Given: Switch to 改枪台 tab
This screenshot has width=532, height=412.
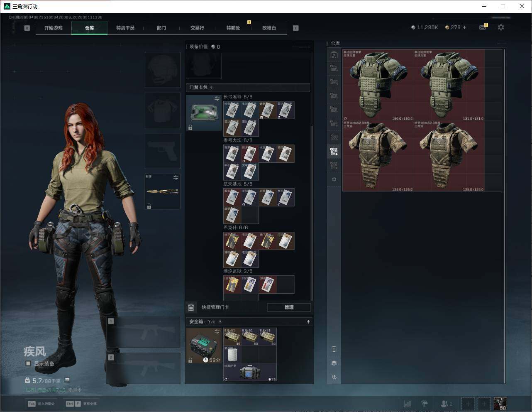Looking at the screenshot, I should tap(269, 28).
